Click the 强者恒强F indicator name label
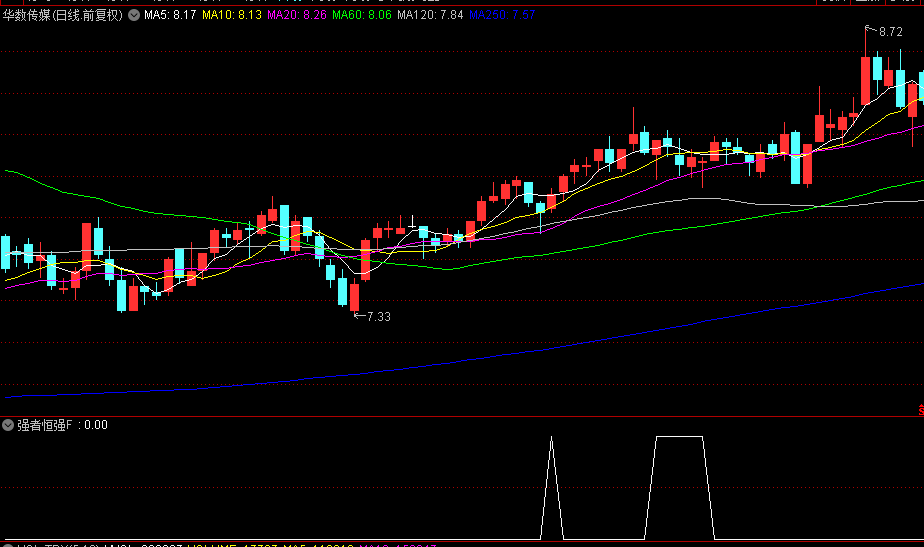 (44, 425)
